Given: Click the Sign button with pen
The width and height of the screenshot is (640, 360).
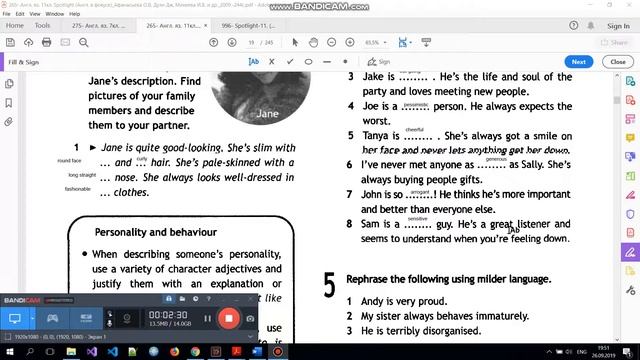Looking at the screenshot, I should 379,62.
